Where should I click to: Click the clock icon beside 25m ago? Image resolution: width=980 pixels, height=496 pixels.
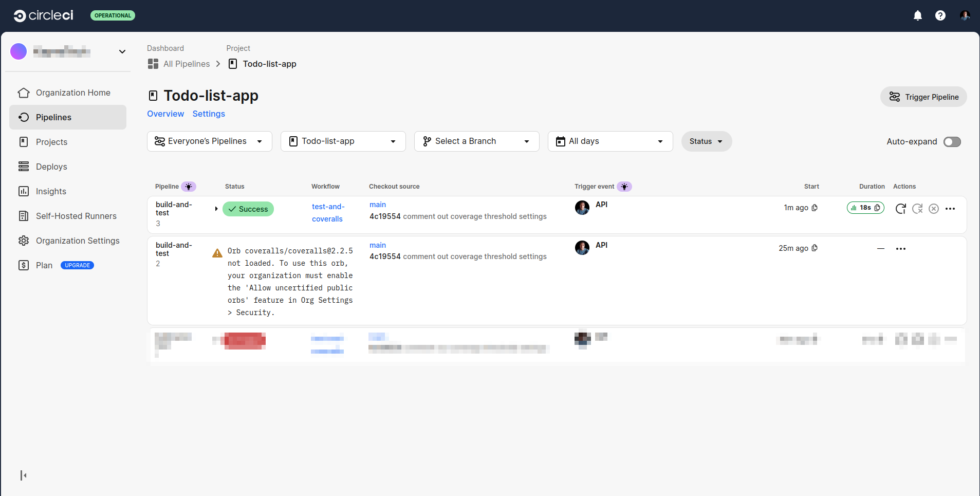[x=815, y=248]
